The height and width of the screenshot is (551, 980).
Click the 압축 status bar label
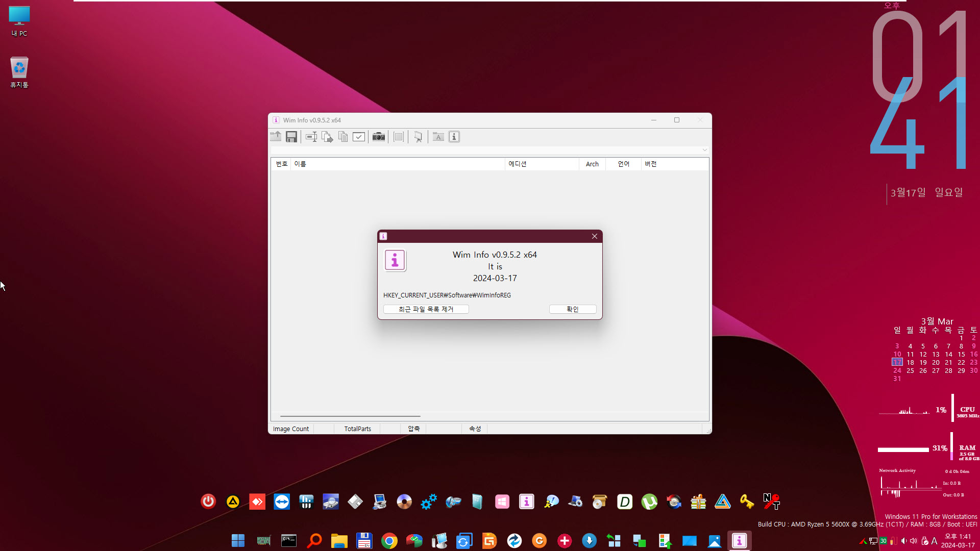[x=413, y=429]
